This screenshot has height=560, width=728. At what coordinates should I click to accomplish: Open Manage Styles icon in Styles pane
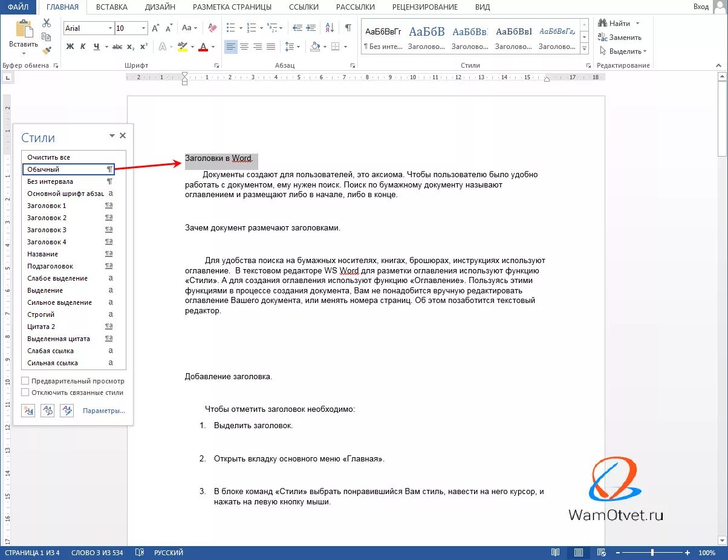tap(67, 411)
